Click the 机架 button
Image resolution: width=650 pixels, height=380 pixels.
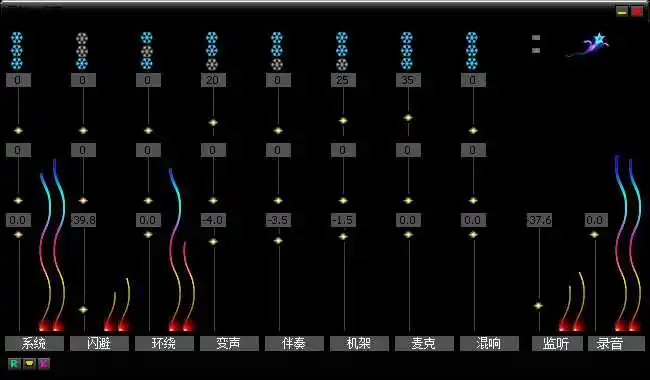pos(359,344)
